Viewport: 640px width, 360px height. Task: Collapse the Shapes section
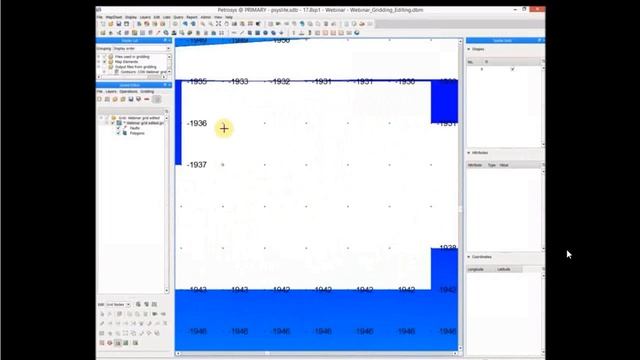coord(469,49)
